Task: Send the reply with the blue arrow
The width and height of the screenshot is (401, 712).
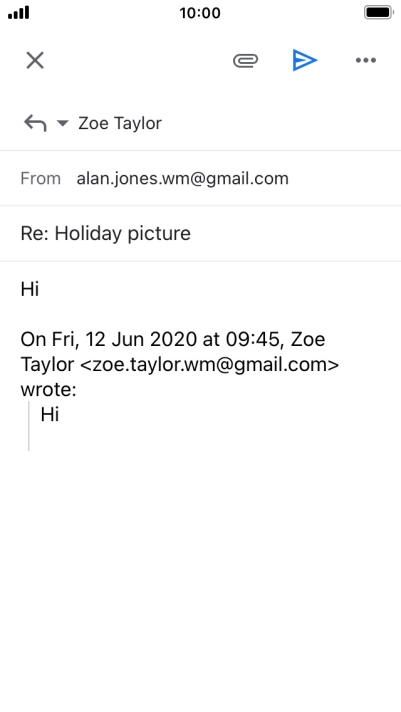Action: pos(305,60)
